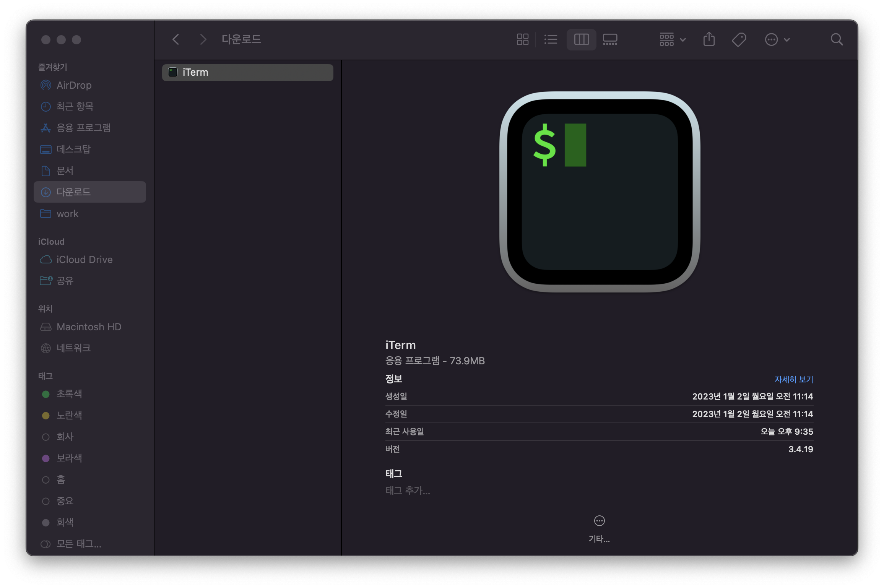
Task: Click the 자세히 보기 link
Action: coord(794,379)
